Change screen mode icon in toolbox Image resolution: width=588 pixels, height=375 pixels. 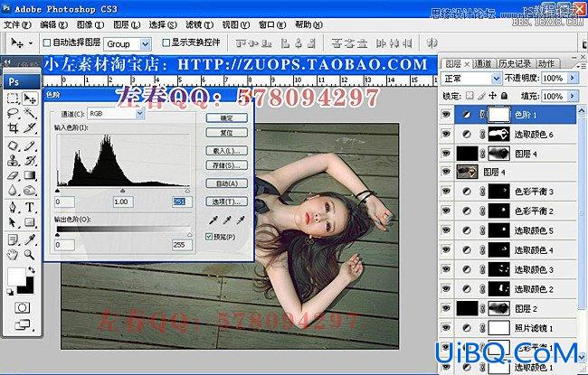point(23,324)
